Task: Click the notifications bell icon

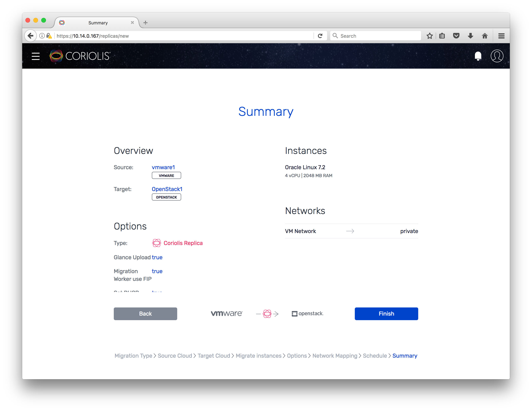Action: click(x=478, y=56)
